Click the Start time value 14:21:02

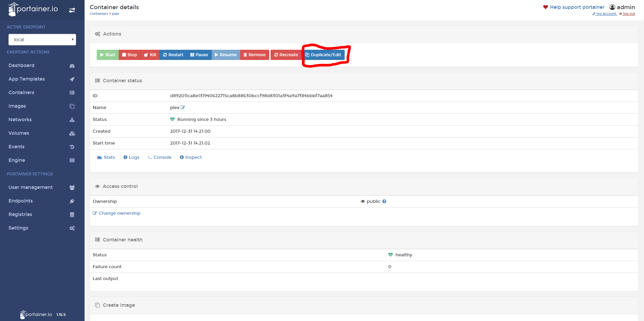point(190,143)
